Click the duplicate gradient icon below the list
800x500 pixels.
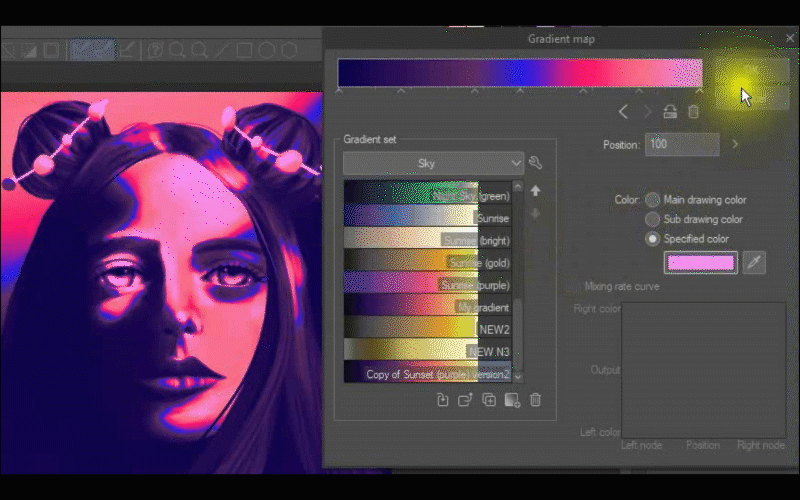coord(489,400)
